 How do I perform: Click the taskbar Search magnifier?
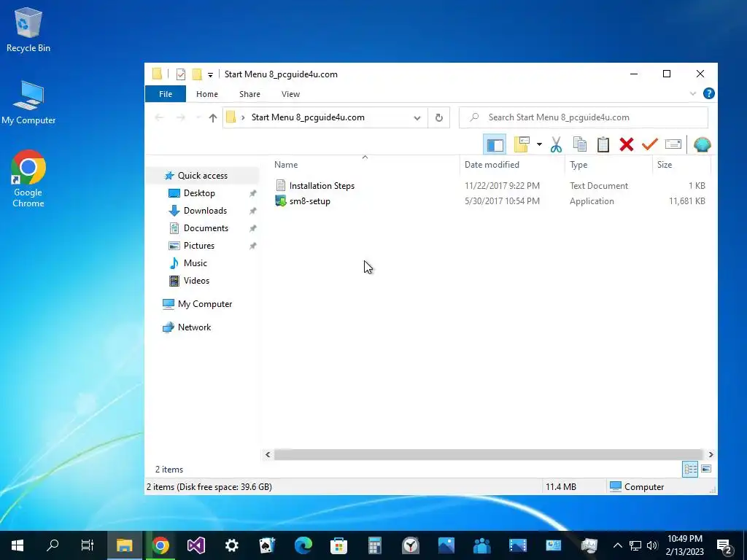click(53, 545)
